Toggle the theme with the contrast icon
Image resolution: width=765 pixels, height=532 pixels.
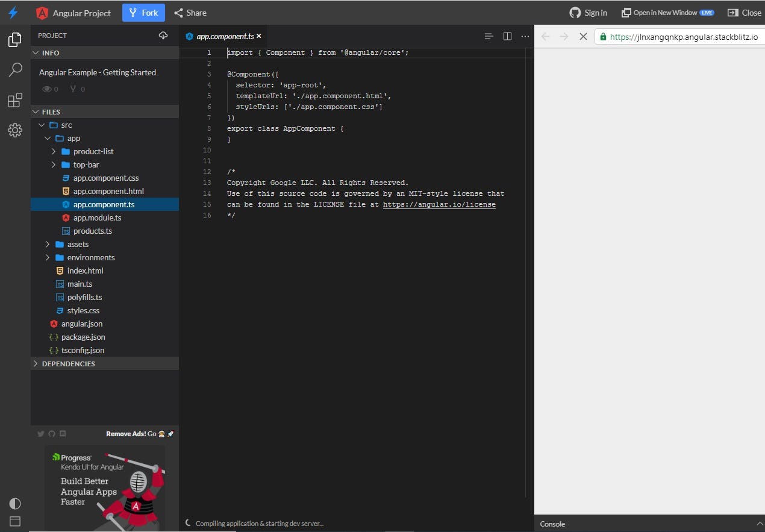pyautogui.click(x=14, y=503)
